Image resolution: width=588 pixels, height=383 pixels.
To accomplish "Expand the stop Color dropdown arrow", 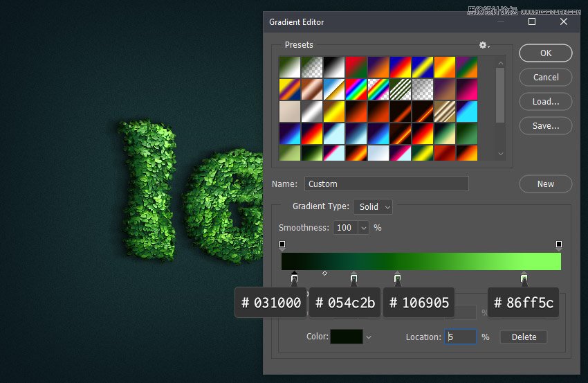I will point(369,337).
